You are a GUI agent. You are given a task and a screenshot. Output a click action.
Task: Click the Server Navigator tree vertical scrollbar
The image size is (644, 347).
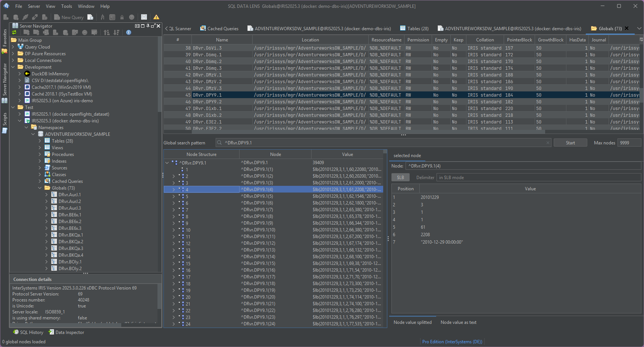pyautogui.click(x=160, y=75)
